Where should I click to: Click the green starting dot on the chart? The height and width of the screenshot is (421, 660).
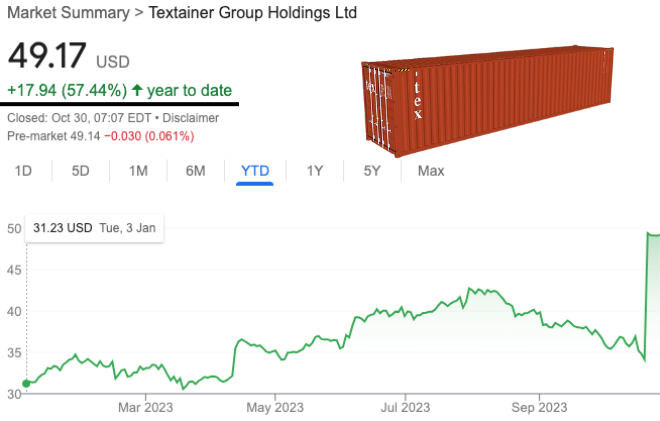click(26, 382)
